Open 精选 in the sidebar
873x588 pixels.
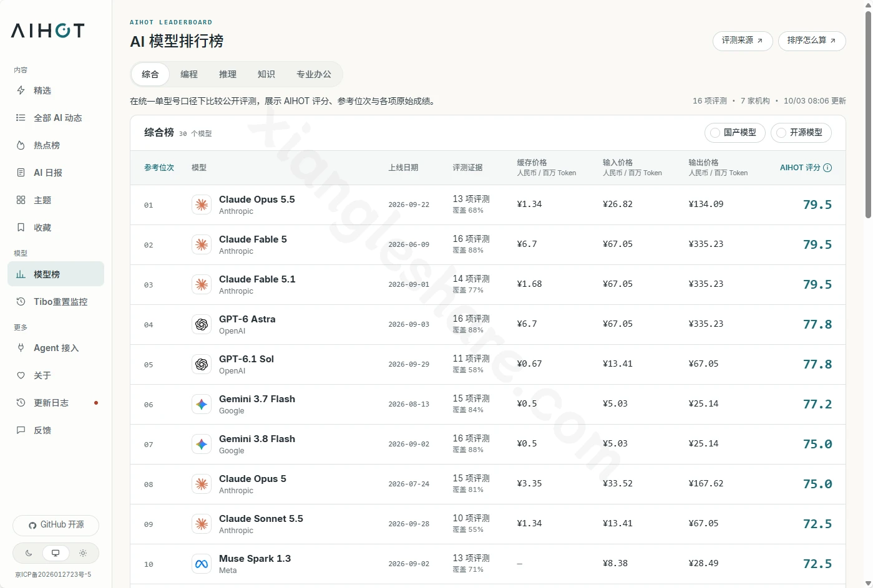pos(56,90)
